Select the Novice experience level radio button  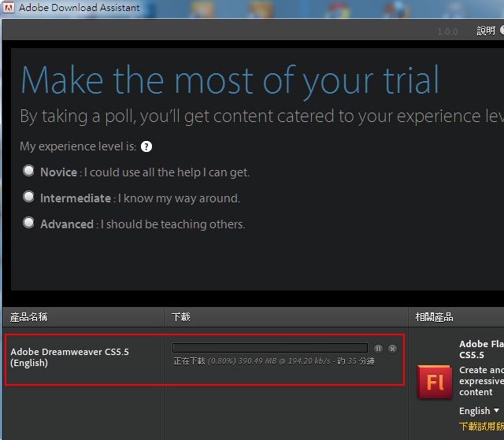(28, 171)
